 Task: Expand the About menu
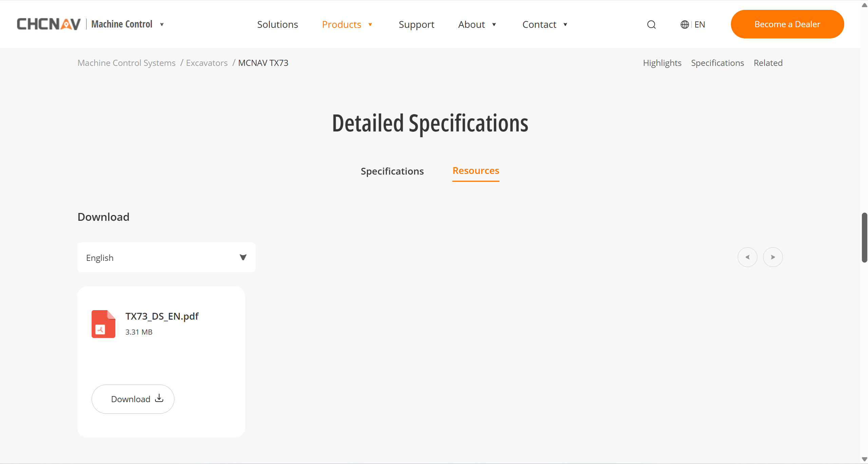click(477, 24)
